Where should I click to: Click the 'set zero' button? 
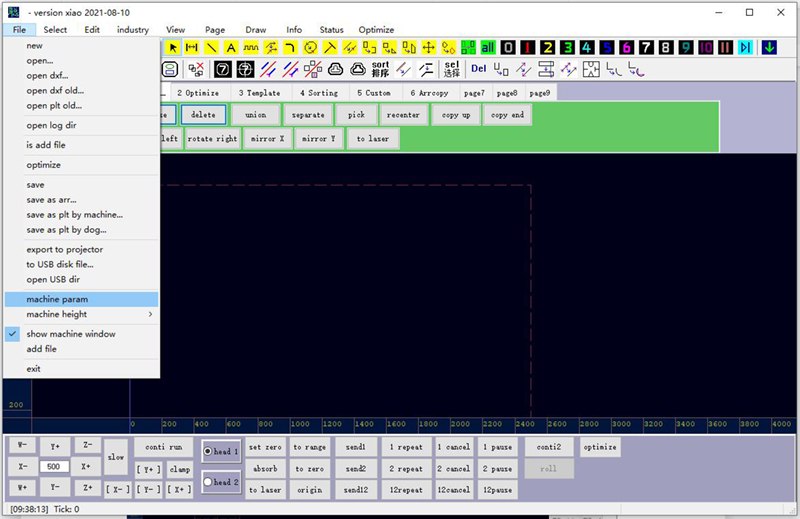click(265, 447)
